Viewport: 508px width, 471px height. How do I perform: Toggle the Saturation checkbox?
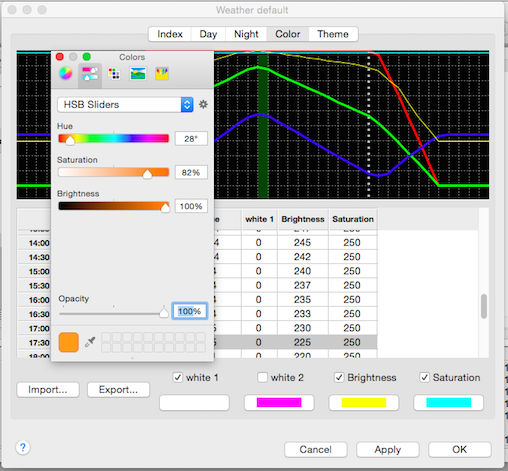point(424,377)
